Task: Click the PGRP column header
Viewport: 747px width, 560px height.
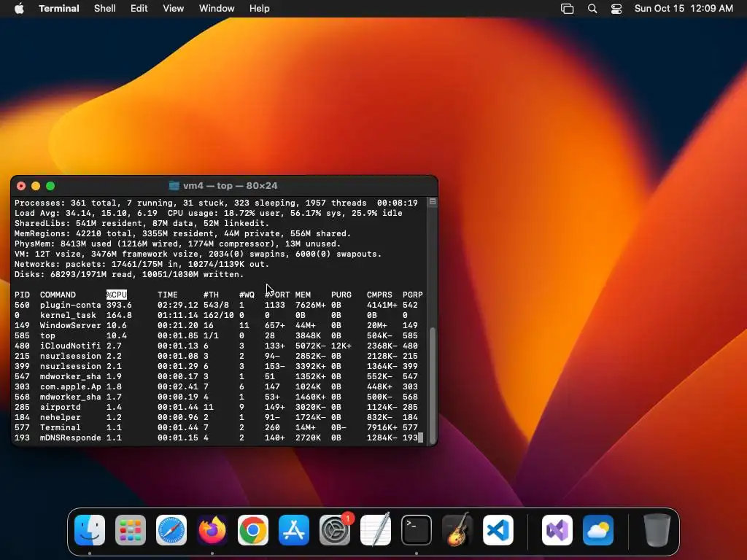Action: 413,295
